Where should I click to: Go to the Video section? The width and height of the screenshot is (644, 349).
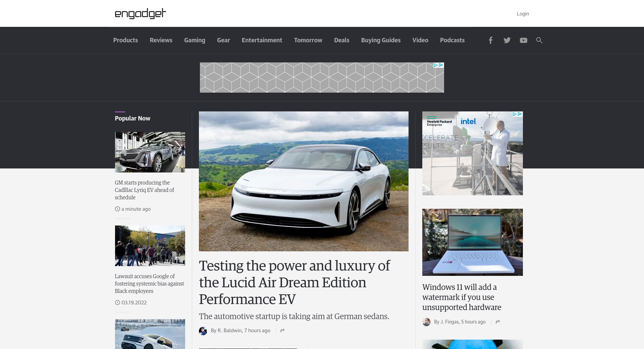tap(420, 40)
